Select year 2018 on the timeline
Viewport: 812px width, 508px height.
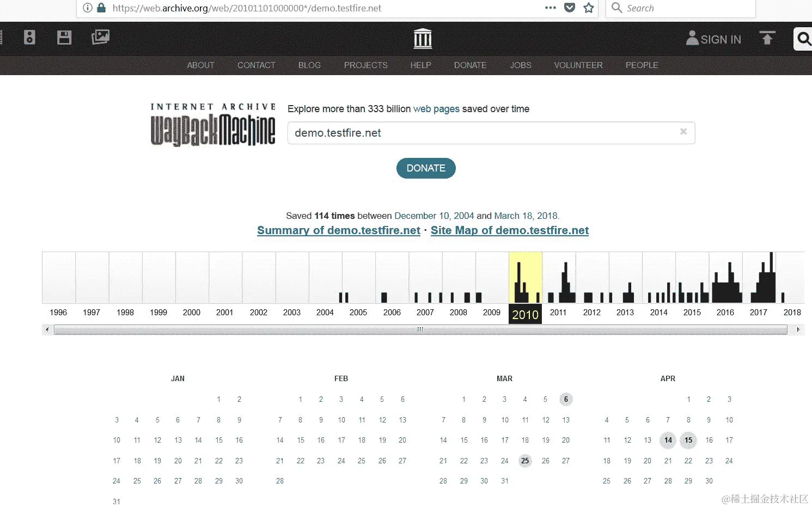pyautogui.click(x=792, y=313)
